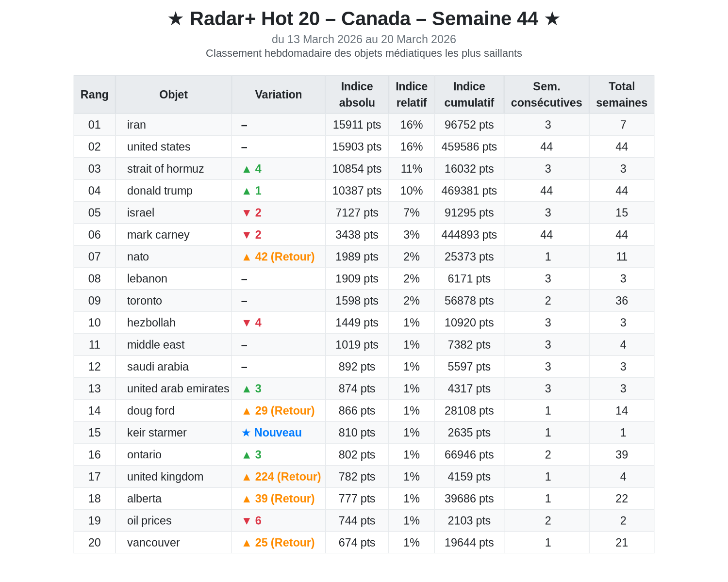Click the Rang column header
Viewport: 728px width, 582px height.
point(95,95)
